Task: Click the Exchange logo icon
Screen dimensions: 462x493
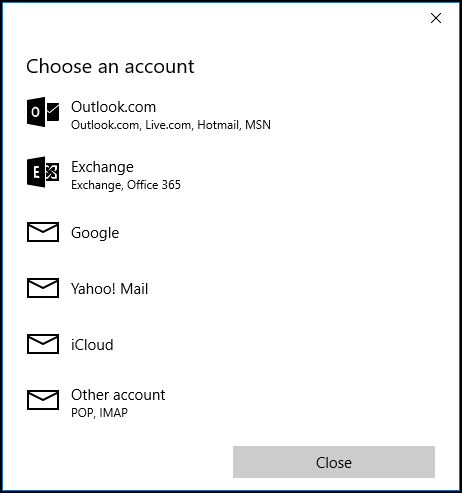Action: [x=43, y=172]
